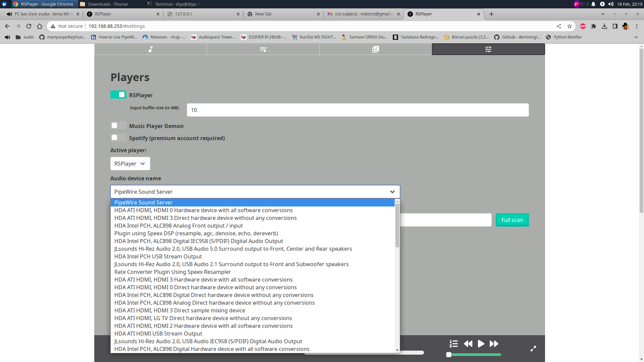
Task: Open Adblock Plus extension
Action: (583, 26)
